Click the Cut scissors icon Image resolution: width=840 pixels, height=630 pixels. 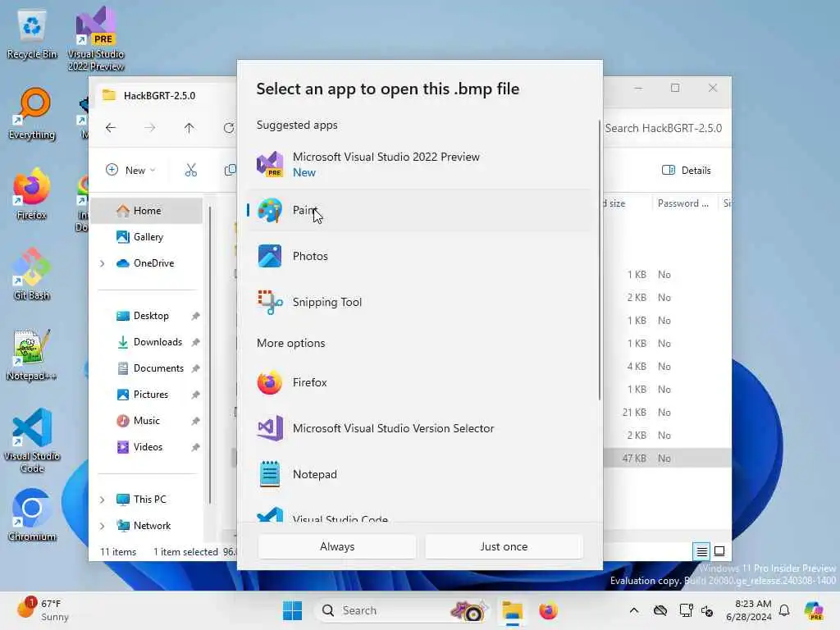[191, 171]
